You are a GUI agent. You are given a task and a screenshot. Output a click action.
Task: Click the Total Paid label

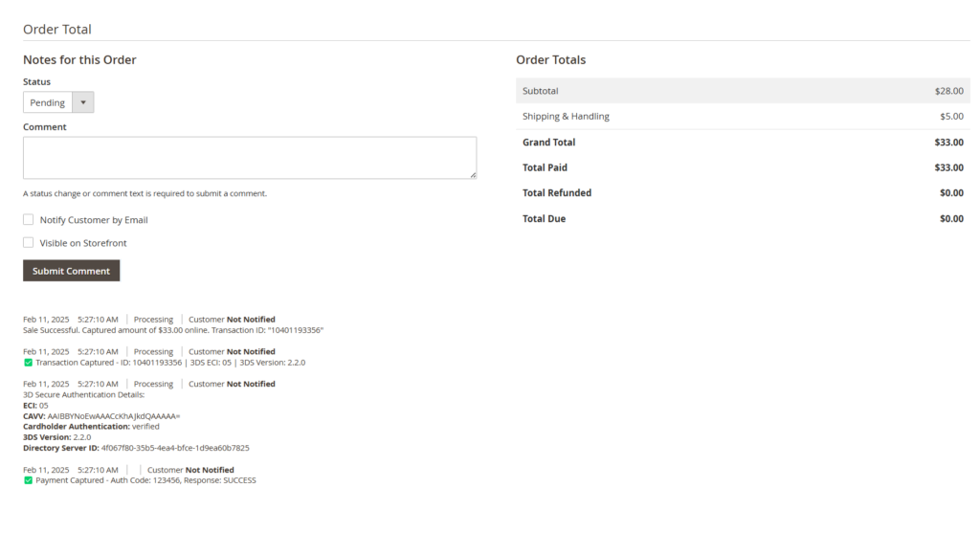(x=545, y=167)
